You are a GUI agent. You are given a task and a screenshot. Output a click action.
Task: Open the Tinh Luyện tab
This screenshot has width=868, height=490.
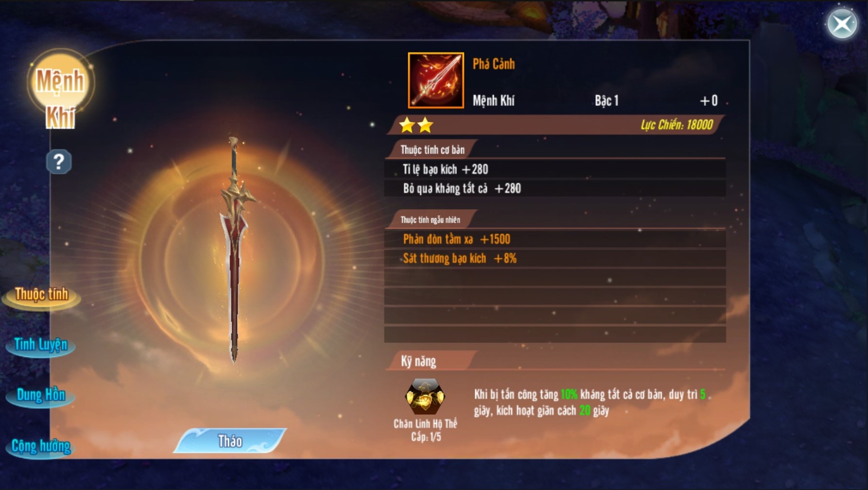click(x=41, y=345)
